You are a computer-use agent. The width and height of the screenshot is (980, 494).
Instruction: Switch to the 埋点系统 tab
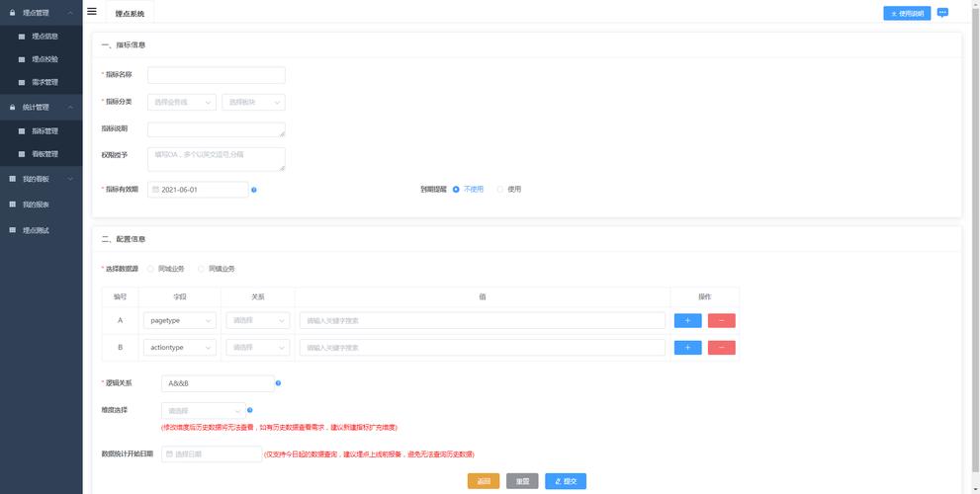point(130,13)
